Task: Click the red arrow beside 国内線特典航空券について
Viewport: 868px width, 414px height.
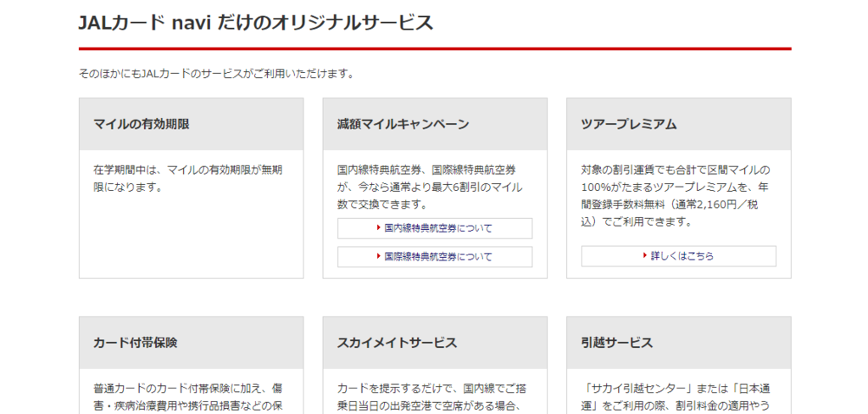Action: coord(379,227)
